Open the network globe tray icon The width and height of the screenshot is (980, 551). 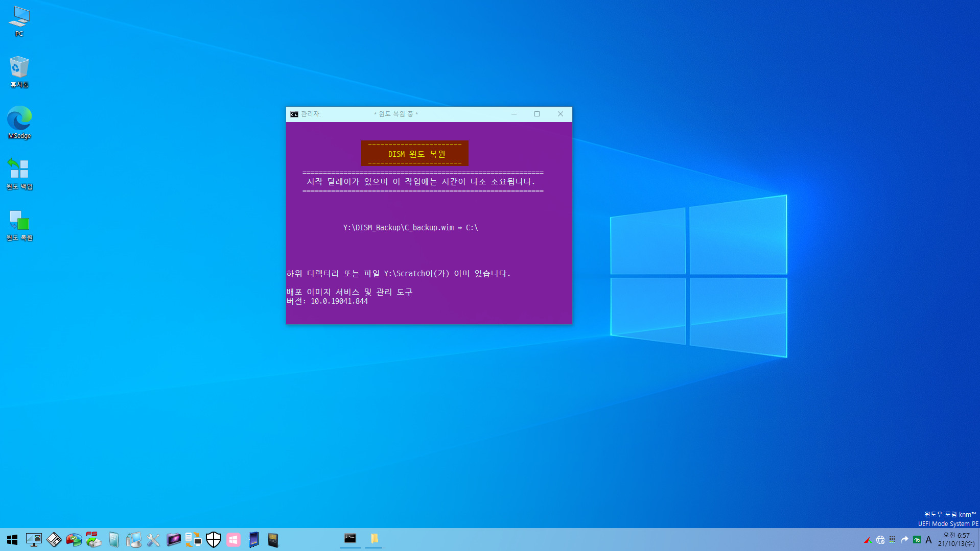880,540
